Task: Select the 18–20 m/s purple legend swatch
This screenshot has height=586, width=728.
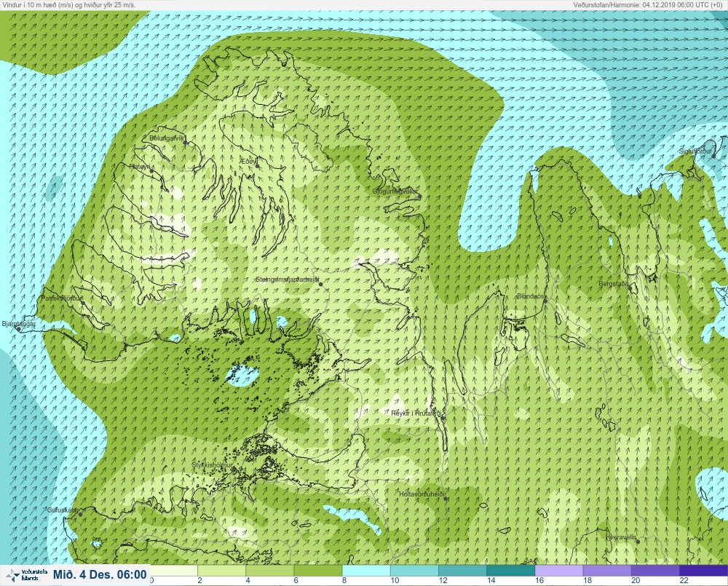Action: pyautogui.click(x=608, y=570)
